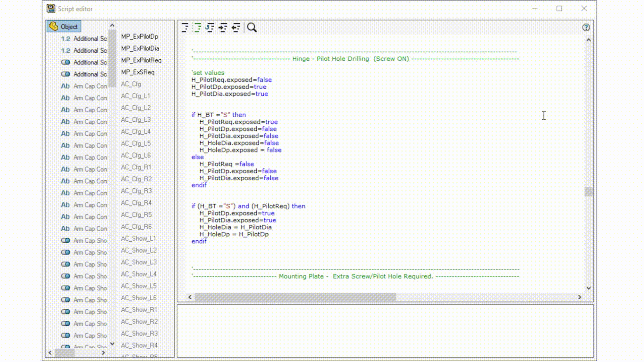The image size is (644, 362).
Task: Click the line H_PilotReq =false
Action: 227,164
